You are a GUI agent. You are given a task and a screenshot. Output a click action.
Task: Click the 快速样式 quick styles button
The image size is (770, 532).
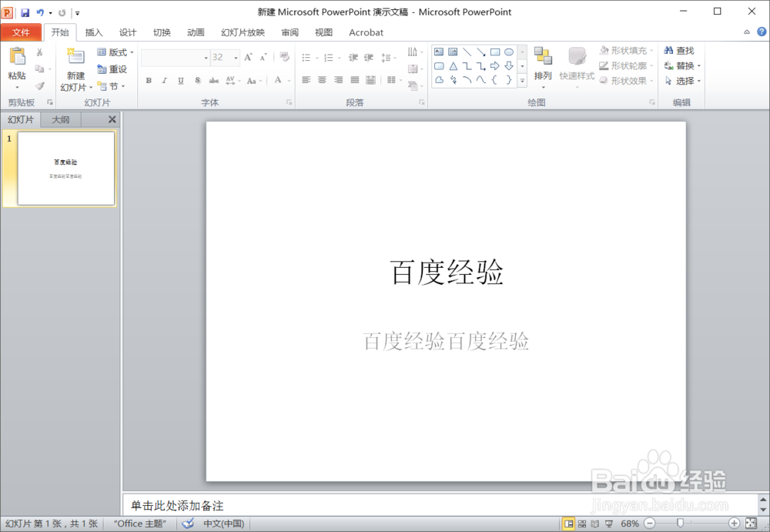click(x=577, y=68)
